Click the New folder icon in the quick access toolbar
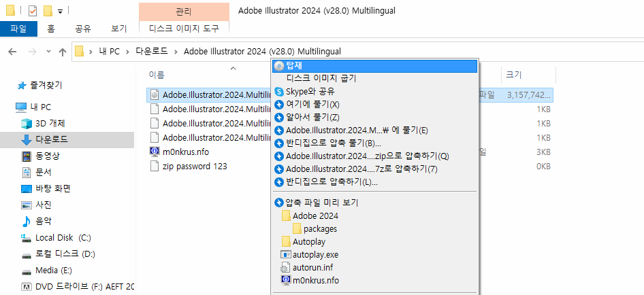Viewport: 644px width, 295px height. [48, 11]
